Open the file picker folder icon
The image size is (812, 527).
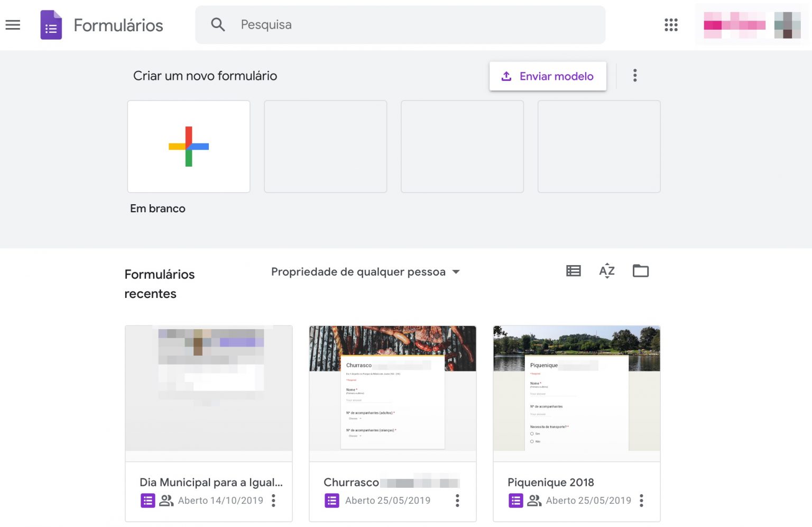[x=641, y=271]
